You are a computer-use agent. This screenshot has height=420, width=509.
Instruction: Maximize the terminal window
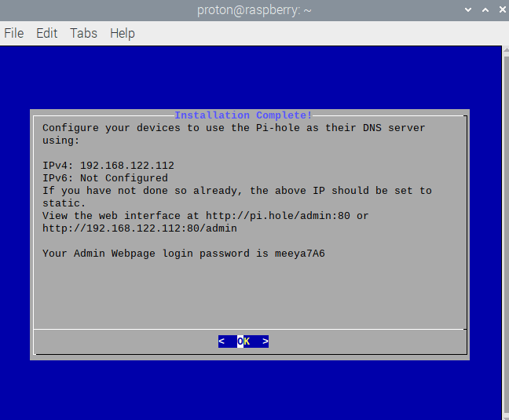[485, 9]
